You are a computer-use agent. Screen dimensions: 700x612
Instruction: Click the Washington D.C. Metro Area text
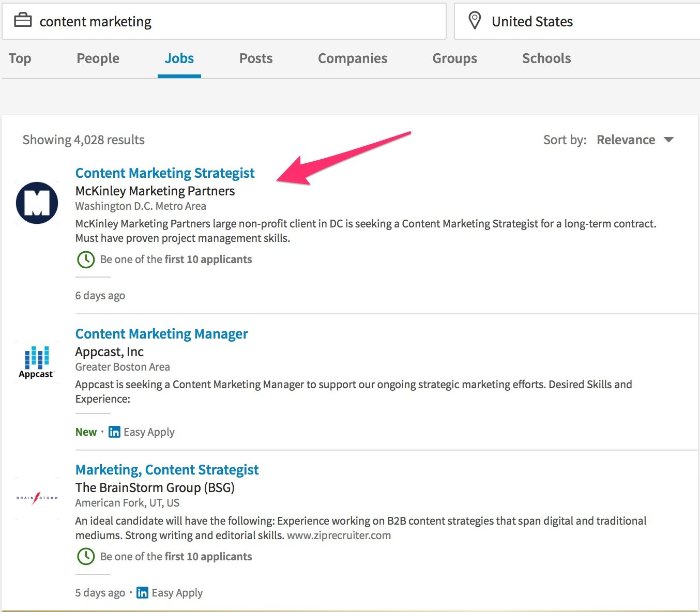click(x=141, y=206)
